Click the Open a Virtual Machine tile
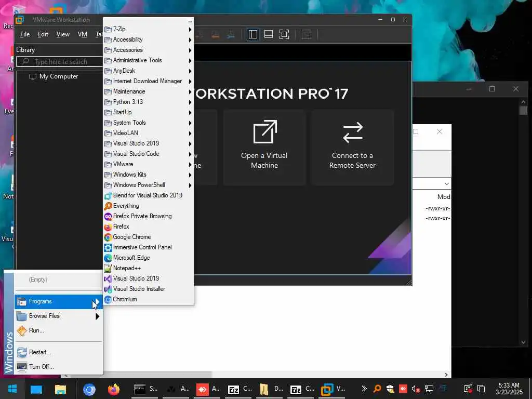The image size is (532, 399). [264, 147]
